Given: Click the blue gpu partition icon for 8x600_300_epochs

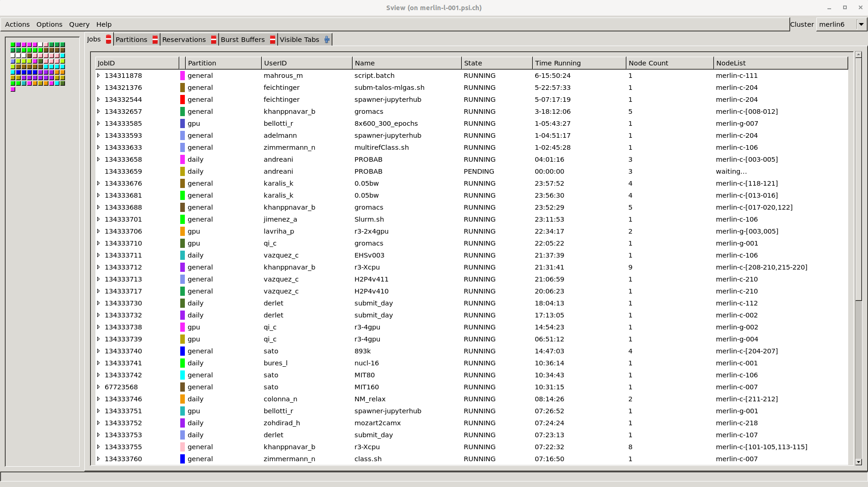Looking at the screenshot, I should click(x=182, y=123).
